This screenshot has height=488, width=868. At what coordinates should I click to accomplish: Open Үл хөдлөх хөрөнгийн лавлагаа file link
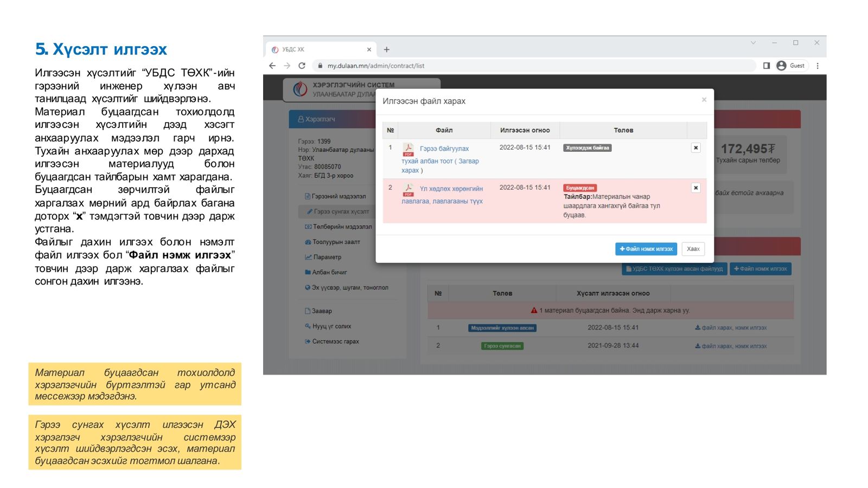[442, 195]
